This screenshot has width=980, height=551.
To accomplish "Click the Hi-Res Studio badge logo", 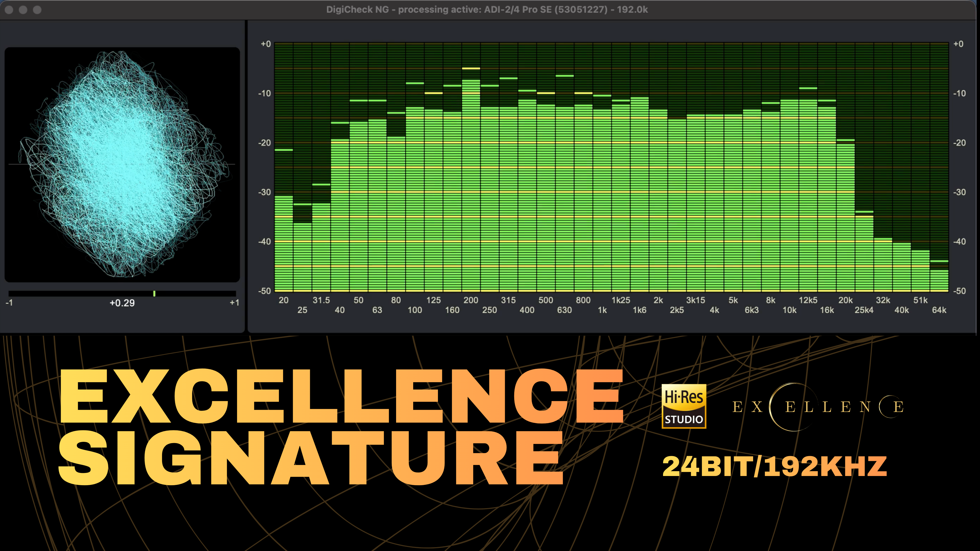I will point(684,406).
